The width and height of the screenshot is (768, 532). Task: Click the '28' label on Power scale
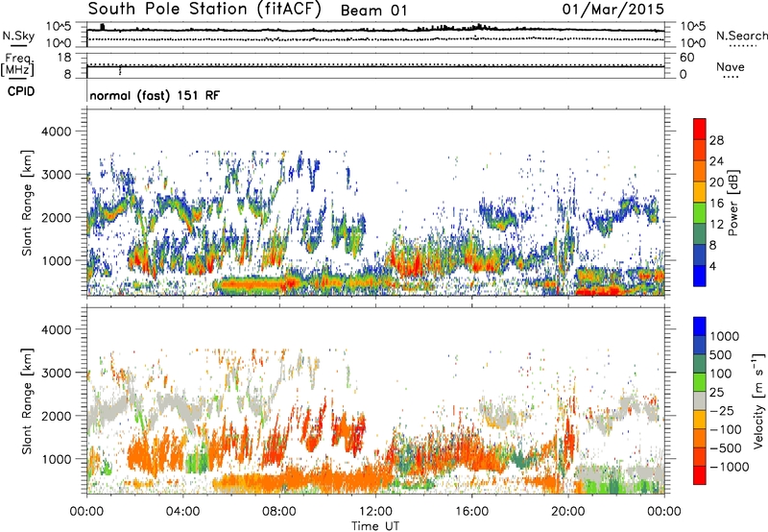click(716, 140)
